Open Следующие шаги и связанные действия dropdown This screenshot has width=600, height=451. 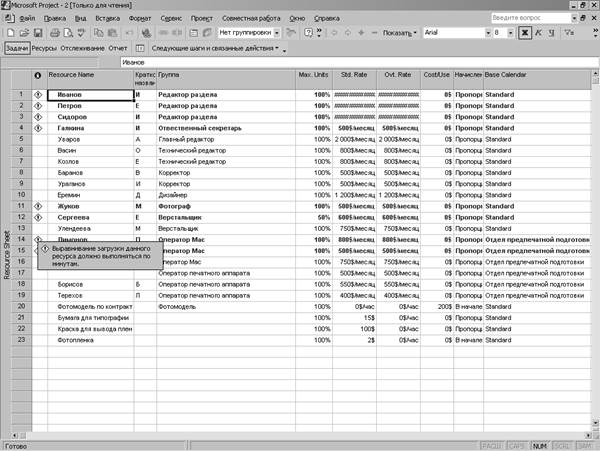click(x=215, y=48)
